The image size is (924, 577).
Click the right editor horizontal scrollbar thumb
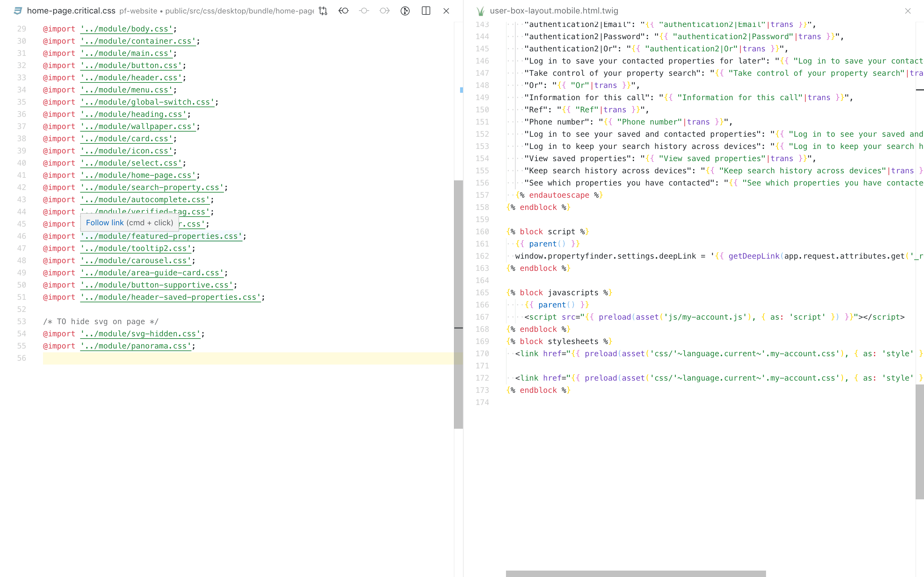click(x=635, y=573)
